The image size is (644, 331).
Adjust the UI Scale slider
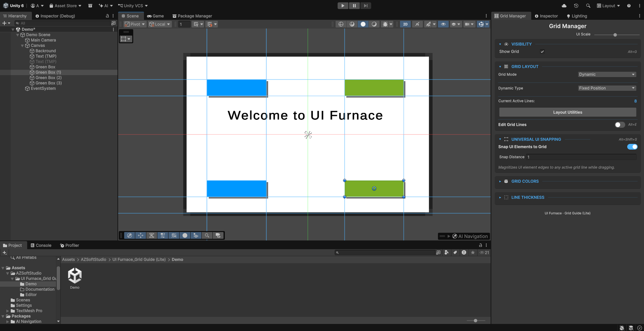coord(615,35)
